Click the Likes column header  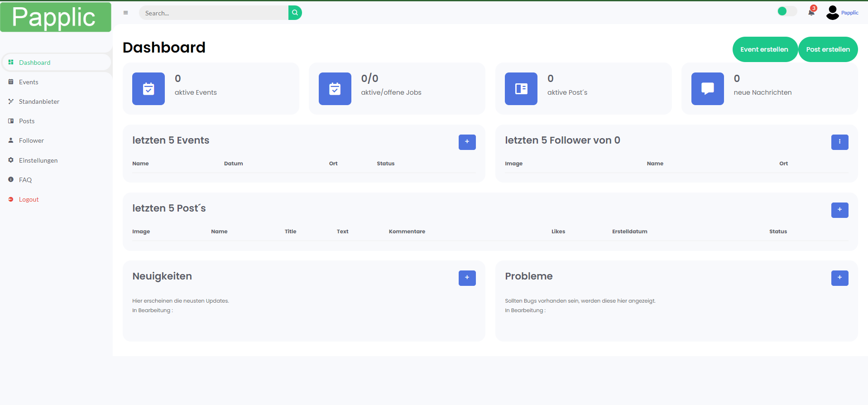pyautogui.click(x=558, y=231)
